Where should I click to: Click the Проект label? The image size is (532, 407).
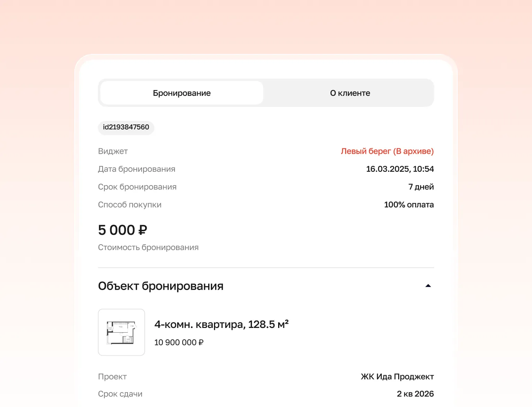[112, 376]
